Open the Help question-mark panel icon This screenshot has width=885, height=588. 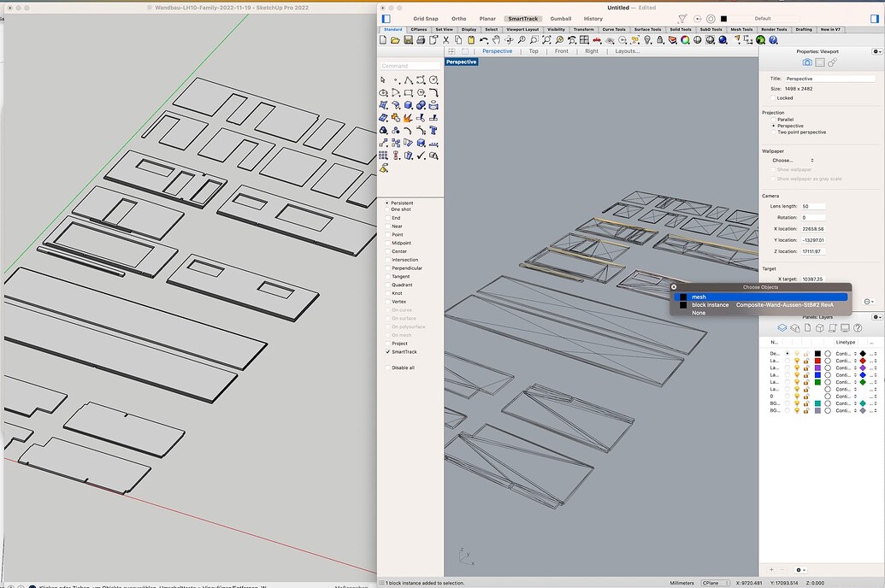click(857, 327)
